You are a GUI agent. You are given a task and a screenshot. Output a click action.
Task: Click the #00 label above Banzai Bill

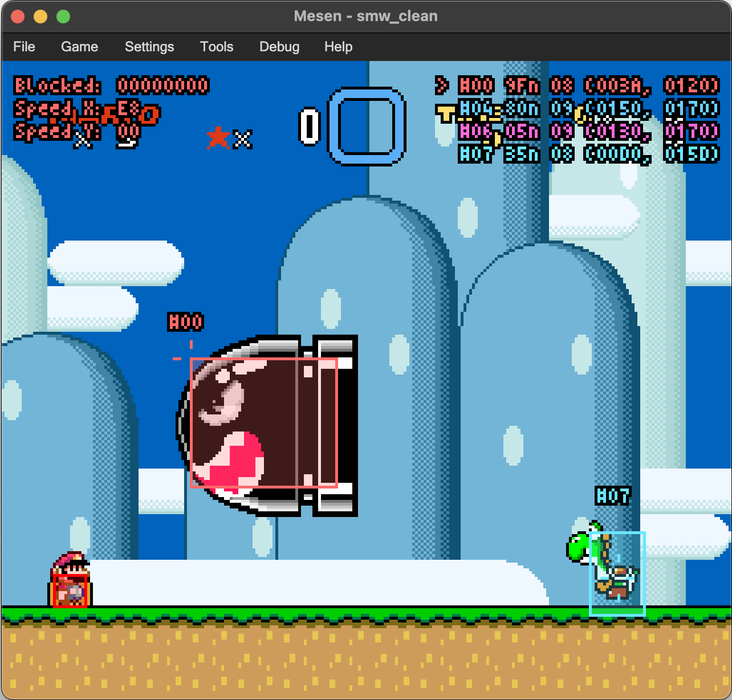click(x=185, y=322)
